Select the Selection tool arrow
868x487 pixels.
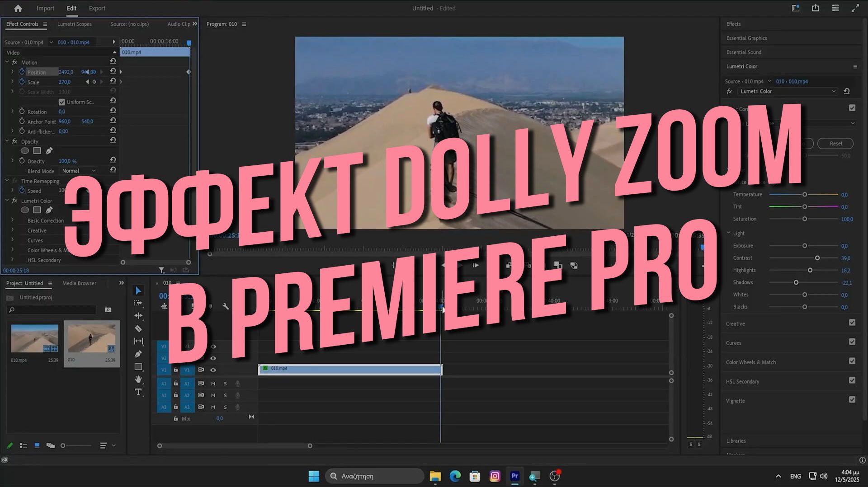[139, 290]
